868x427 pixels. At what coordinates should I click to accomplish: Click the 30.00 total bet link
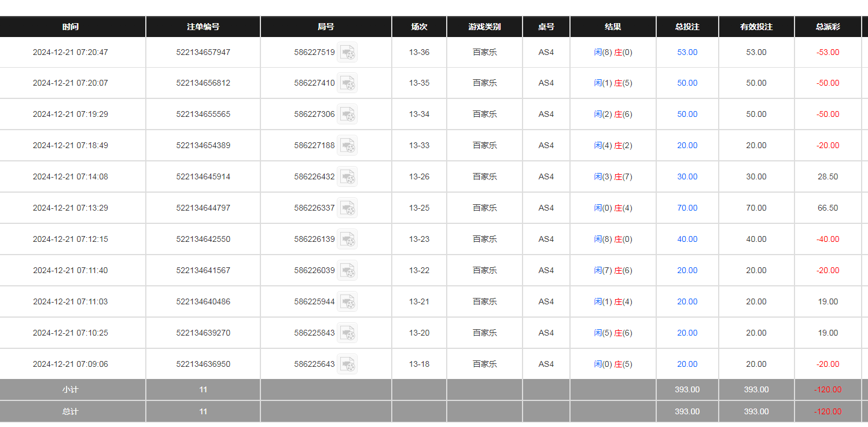[687, 176]
